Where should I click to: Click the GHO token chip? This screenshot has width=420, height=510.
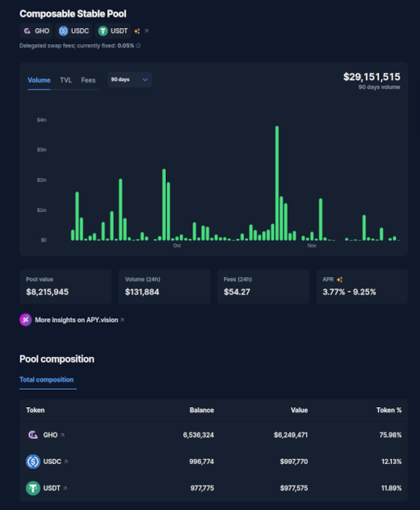[36, 31]
